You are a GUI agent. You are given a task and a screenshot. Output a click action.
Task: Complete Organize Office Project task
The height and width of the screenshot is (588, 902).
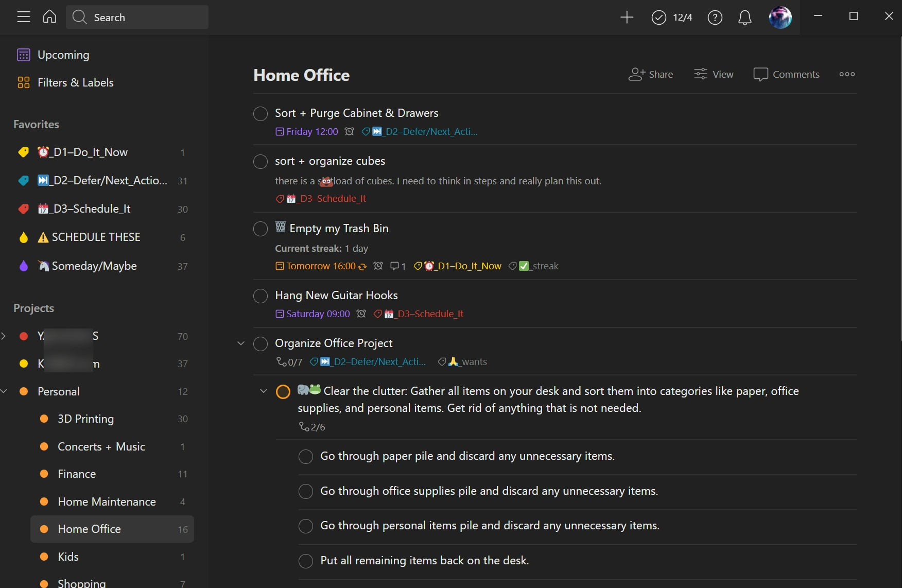[x=261, y=344]
